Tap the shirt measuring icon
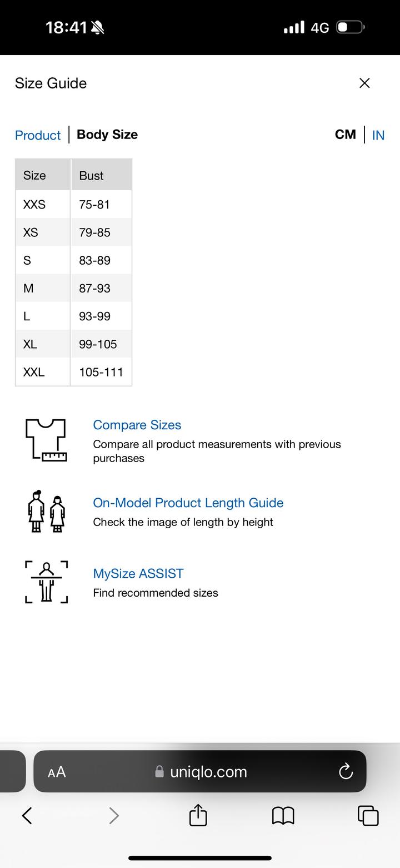This screenshot has width=400, height=868. (46, 439)
